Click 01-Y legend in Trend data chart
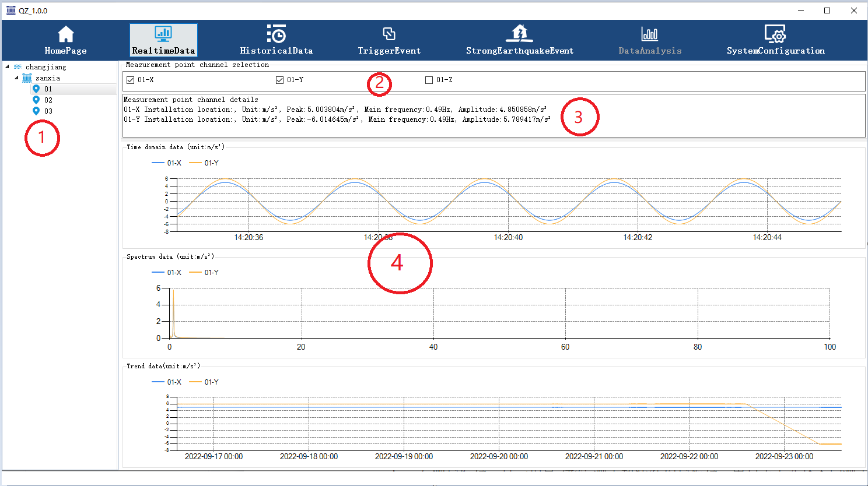Screen dimensions: 868x486 [204, 382]
